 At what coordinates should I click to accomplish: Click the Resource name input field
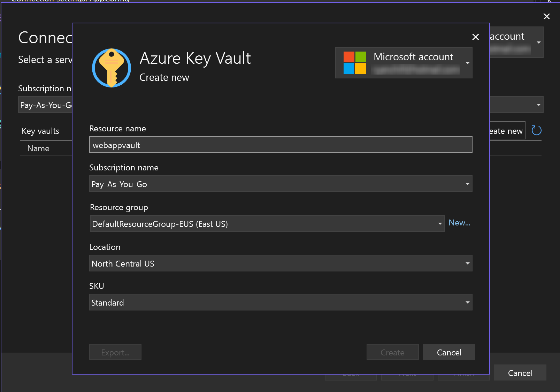281,145
